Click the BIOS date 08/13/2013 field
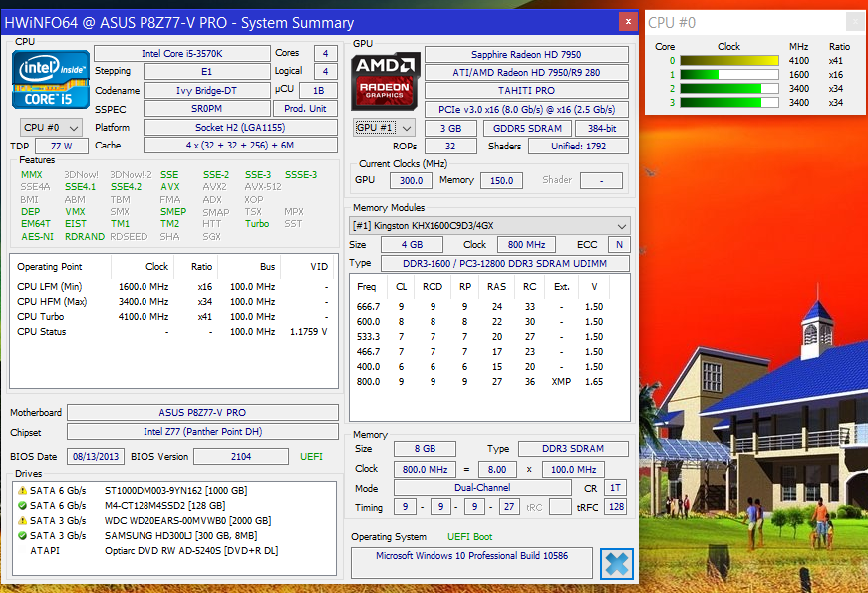 pyautogui.click(x=96, y=456)
